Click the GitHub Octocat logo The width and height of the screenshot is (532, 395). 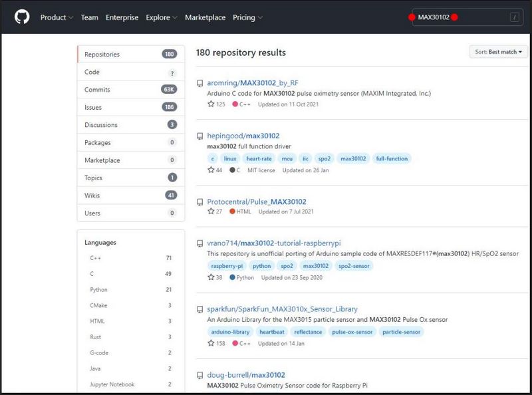[x=22, y=17]
